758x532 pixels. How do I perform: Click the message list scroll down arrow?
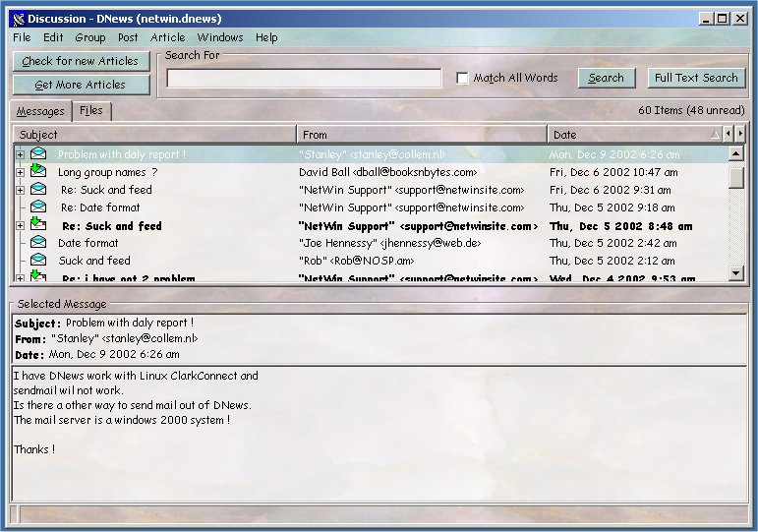(x=735, y=272)
